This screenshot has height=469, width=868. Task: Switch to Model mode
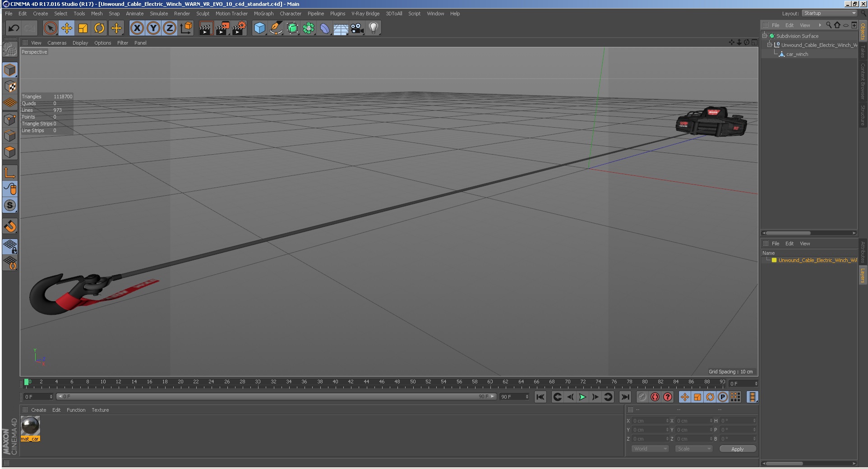(x=10, y=70)
